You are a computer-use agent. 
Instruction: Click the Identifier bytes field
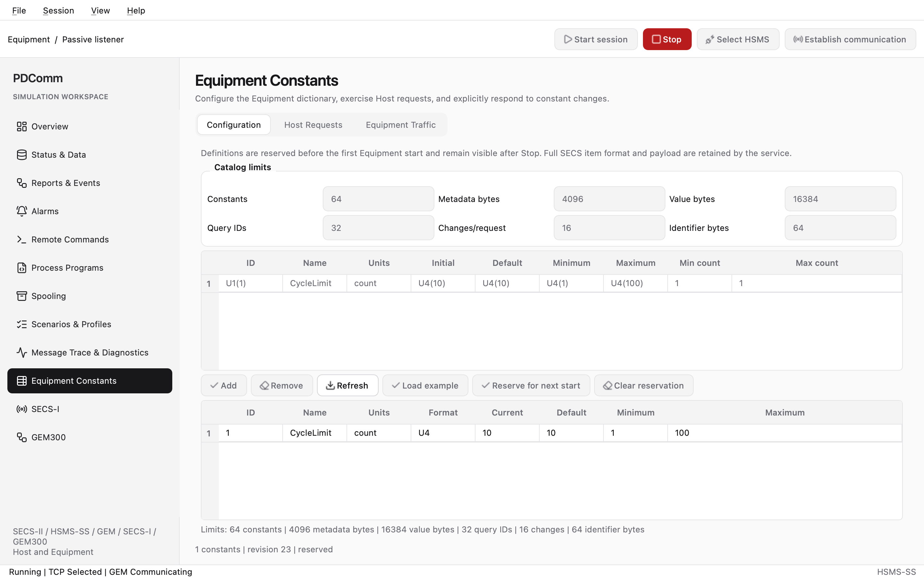click(x=840, y=228)
